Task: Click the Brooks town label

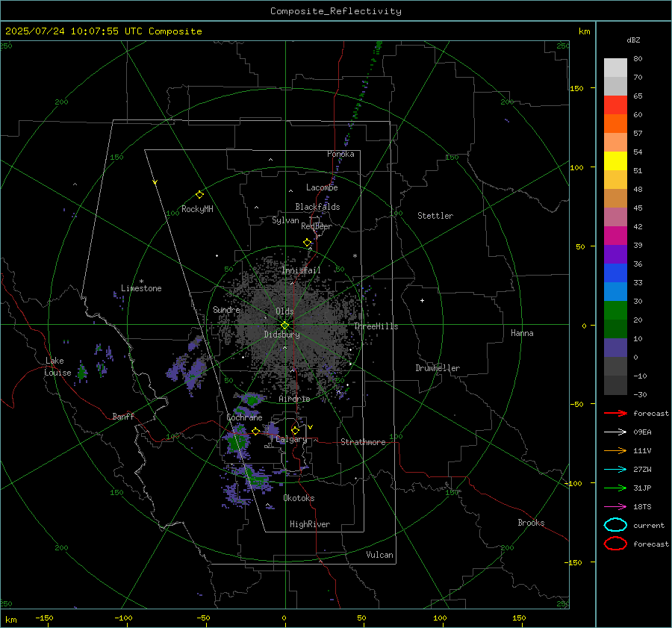Action: [x=531, y=523]
